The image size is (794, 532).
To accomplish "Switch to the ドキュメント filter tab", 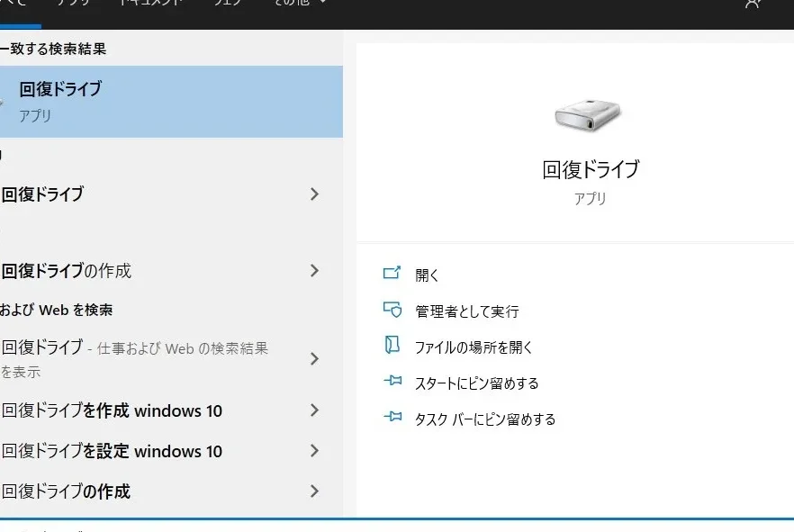I will tap(151, 4).
